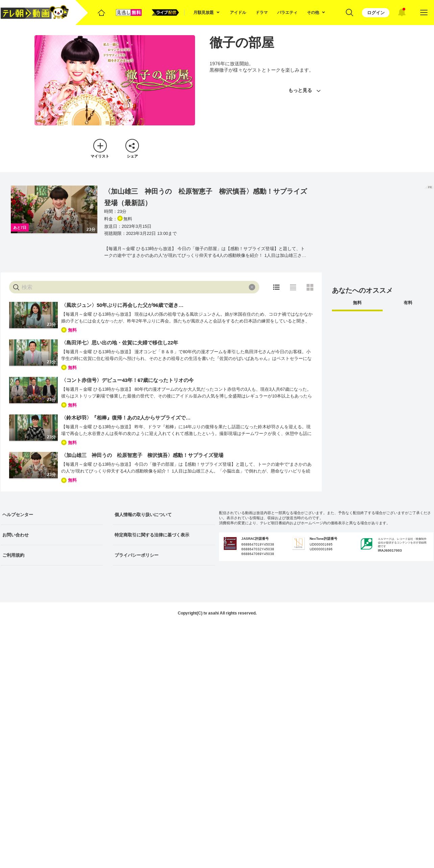Click 無料 badge under 風吹ジュン episode

(x=69, y=330)
